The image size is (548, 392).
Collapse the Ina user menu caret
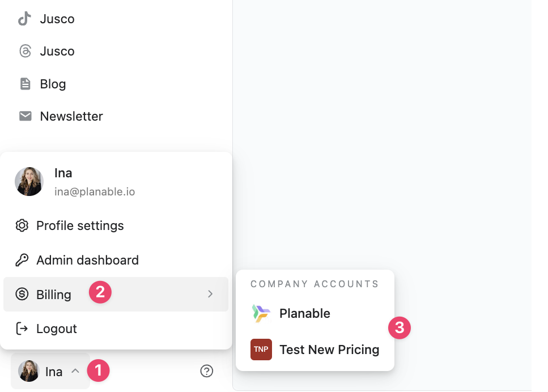75,372
